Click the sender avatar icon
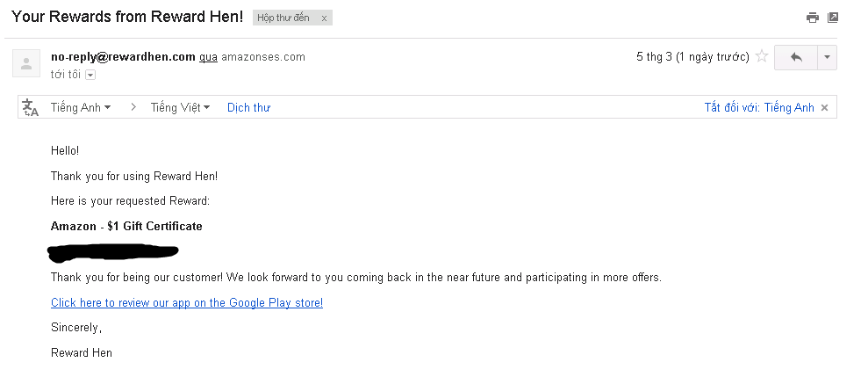868x384 pixels. click(26, 63)
